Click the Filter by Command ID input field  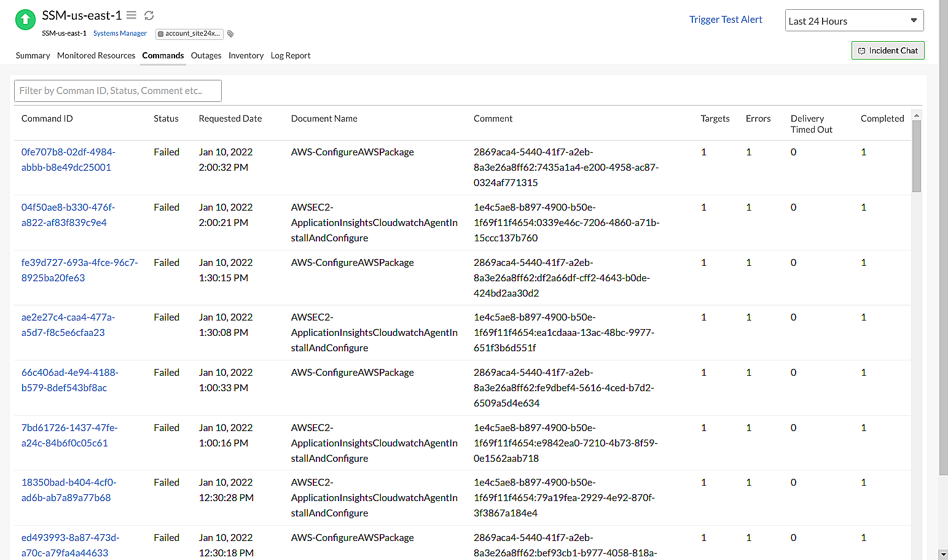(117, 90)
